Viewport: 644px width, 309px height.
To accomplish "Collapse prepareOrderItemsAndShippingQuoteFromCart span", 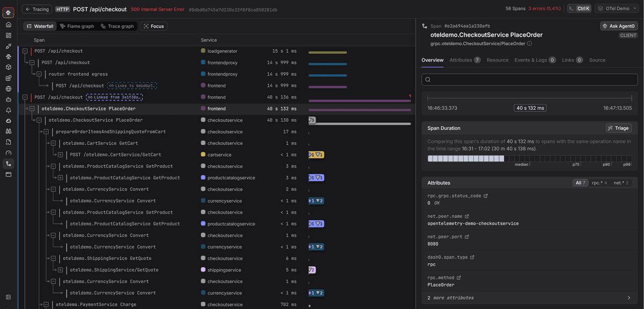I will click(x=46, y=131).
